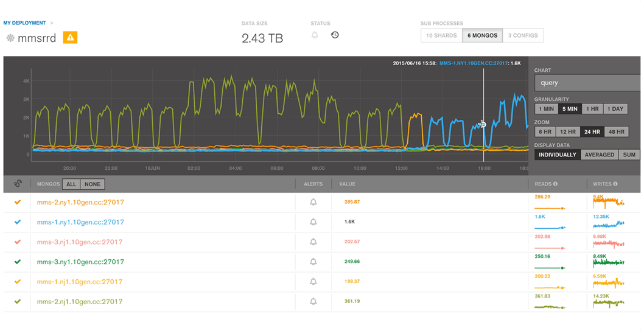Open the status history clock icon
Image resolution: width=644 pixels, height=331 pixels.
pos(335,35)
